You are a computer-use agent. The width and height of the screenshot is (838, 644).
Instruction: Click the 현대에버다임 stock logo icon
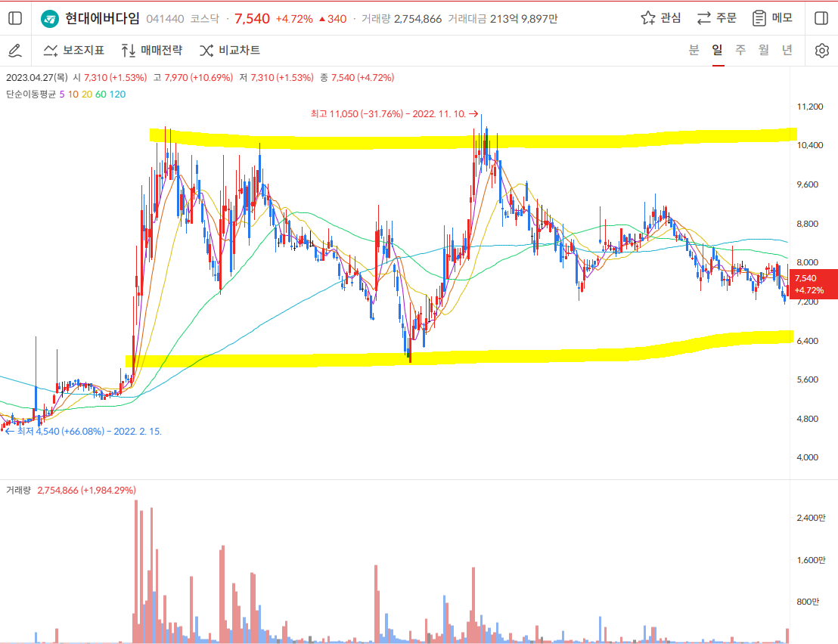pyautogui.click(x=50, y=19)
